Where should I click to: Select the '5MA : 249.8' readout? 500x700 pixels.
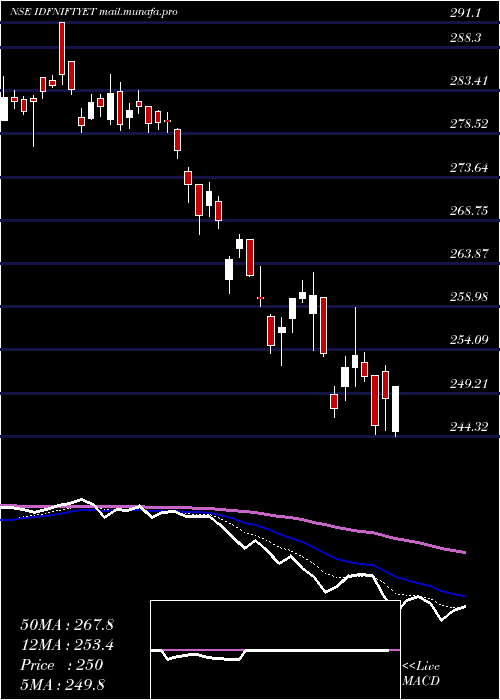point(62,684)
